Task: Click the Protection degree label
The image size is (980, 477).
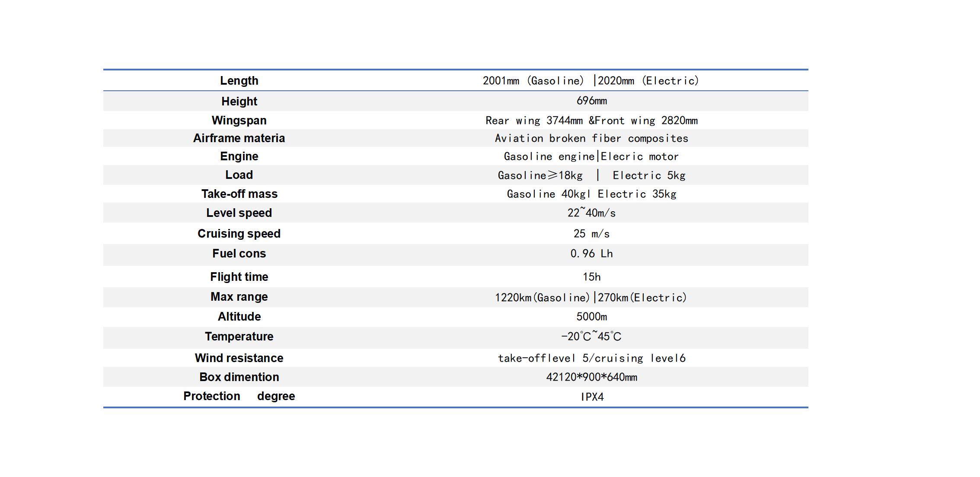Action: 239,396
